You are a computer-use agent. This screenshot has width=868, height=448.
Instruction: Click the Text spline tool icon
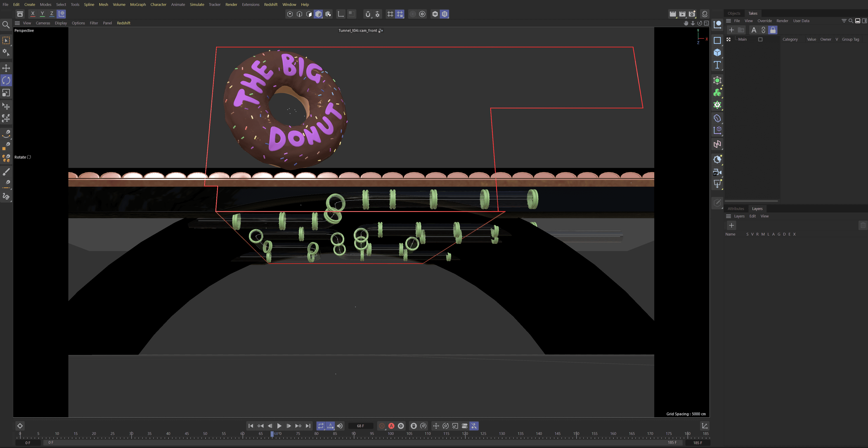(717, 65)
